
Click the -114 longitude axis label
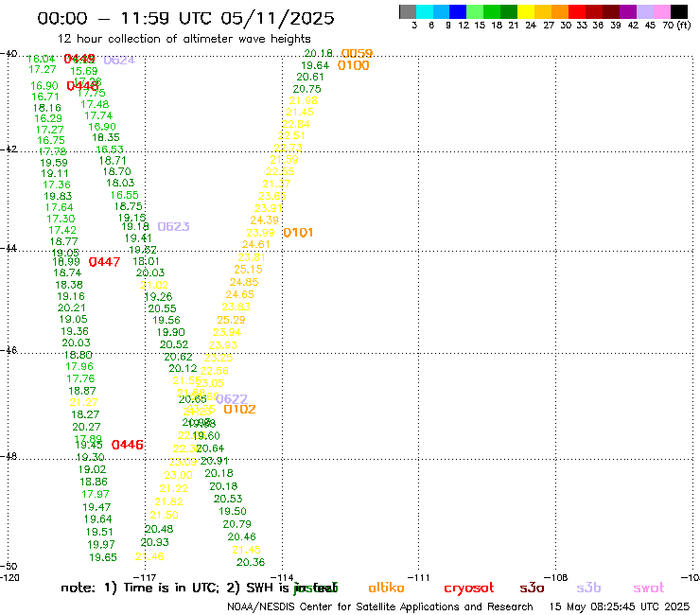(282, 577)
